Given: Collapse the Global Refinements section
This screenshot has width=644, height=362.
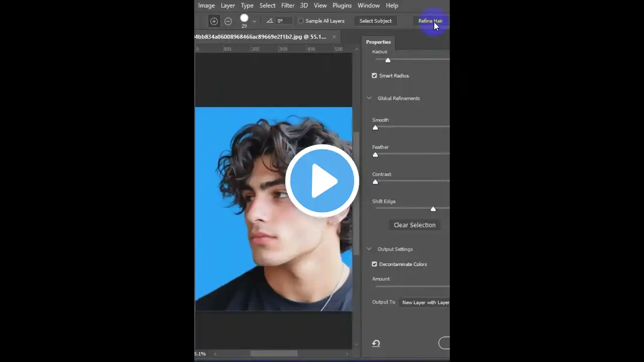Looking at the screenshot, I should click(369, 98).
